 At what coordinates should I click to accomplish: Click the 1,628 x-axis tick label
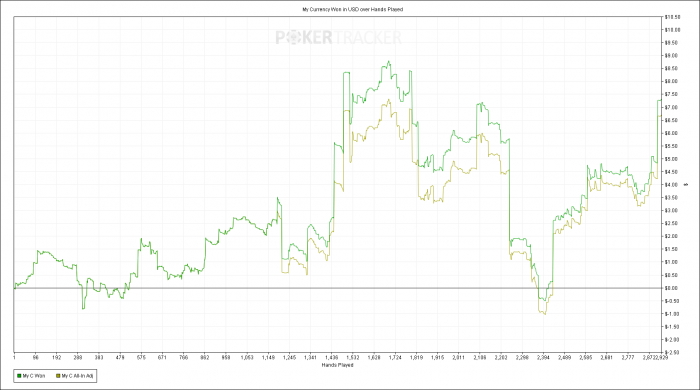click(x=374, y=357)
